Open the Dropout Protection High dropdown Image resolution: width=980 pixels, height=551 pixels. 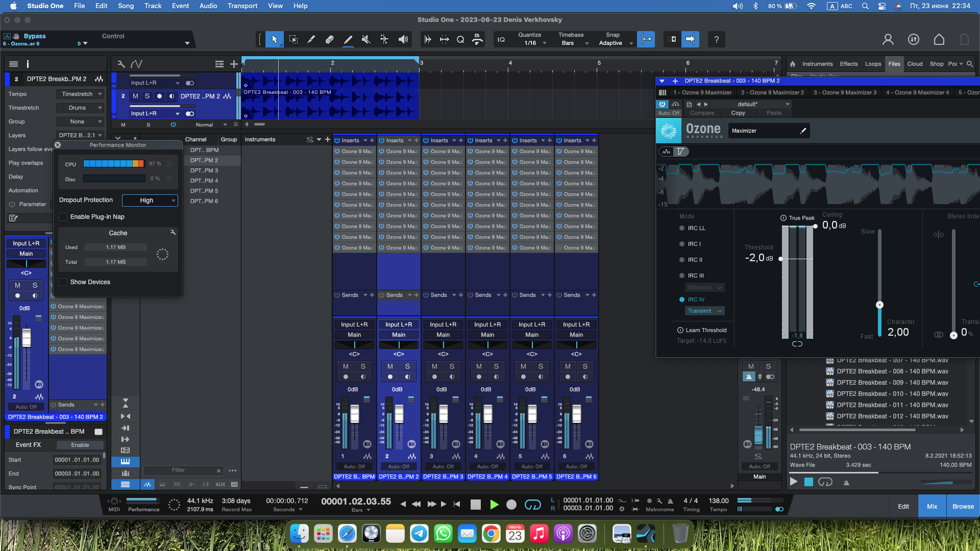click(150, 201)
